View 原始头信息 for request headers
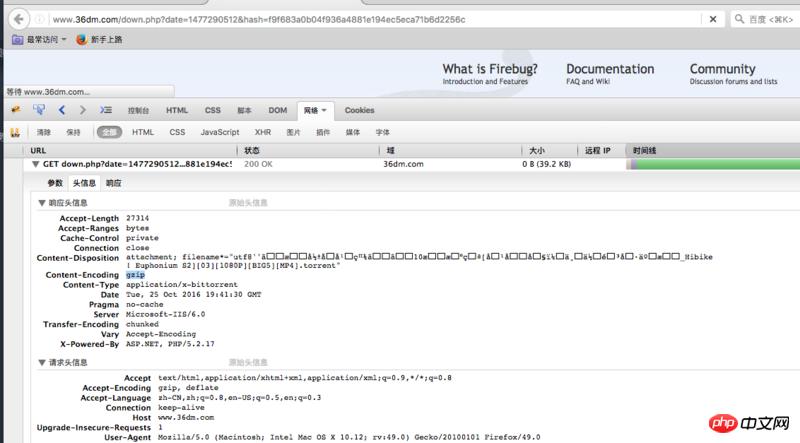Viewport: 800px width, 443px height. pos(248,363)
